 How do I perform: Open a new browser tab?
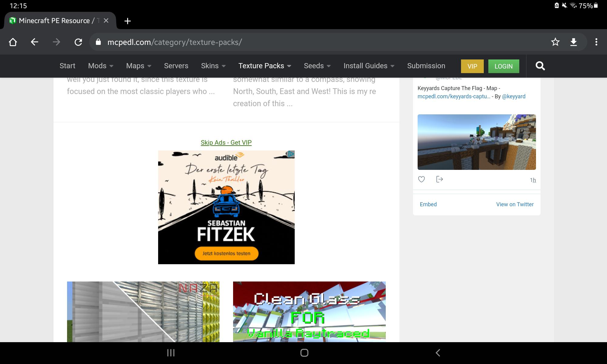[127, 21]
